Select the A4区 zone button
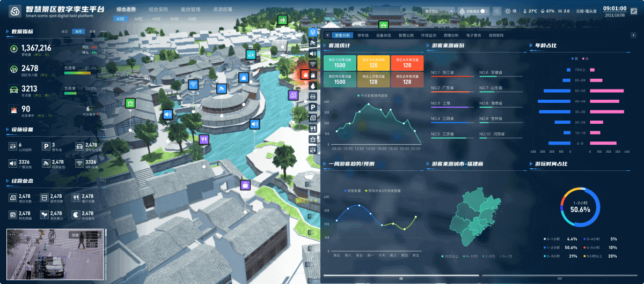 [138, 19]
